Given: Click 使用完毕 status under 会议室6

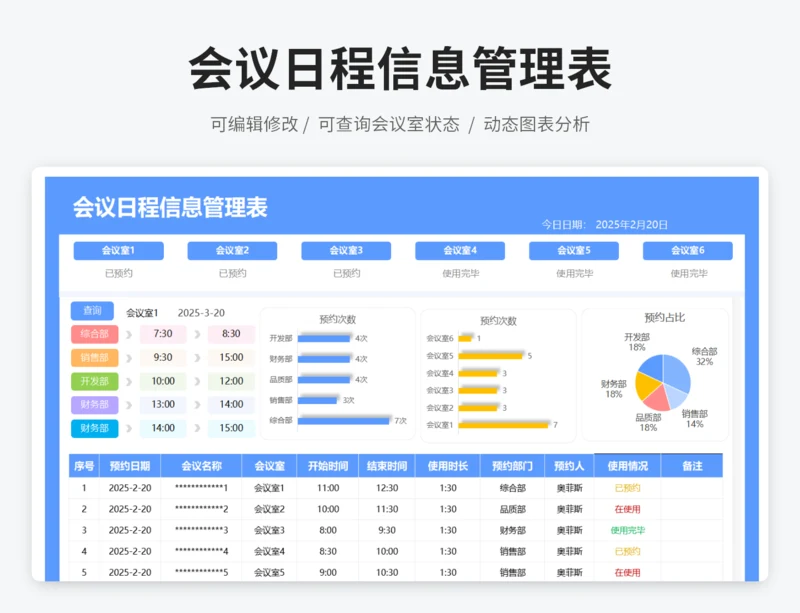Looking at the screenshot, I should (x=689, y=274).
